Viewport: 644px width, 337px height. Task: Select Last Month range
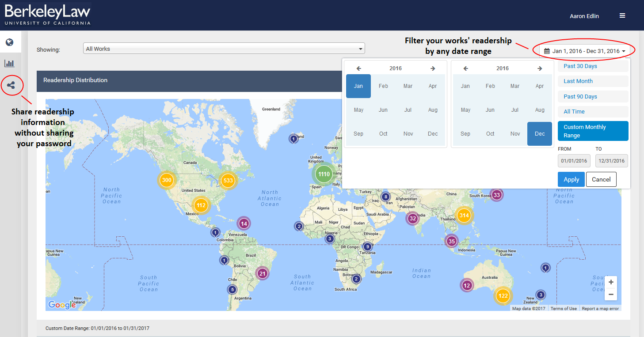593,81
